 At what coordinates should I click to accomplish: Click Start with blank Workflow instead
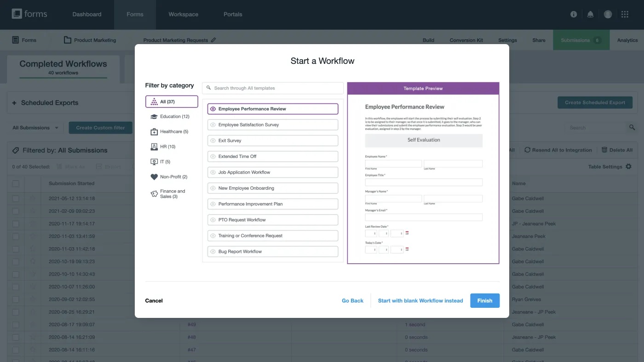tap(420, 300)
